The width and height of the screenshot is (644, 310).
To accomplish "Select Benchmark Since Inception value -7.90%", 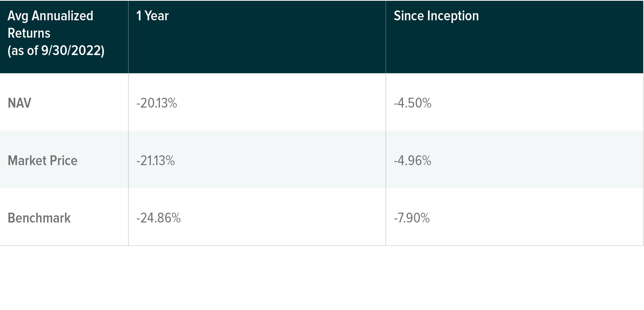I will 411,218.
